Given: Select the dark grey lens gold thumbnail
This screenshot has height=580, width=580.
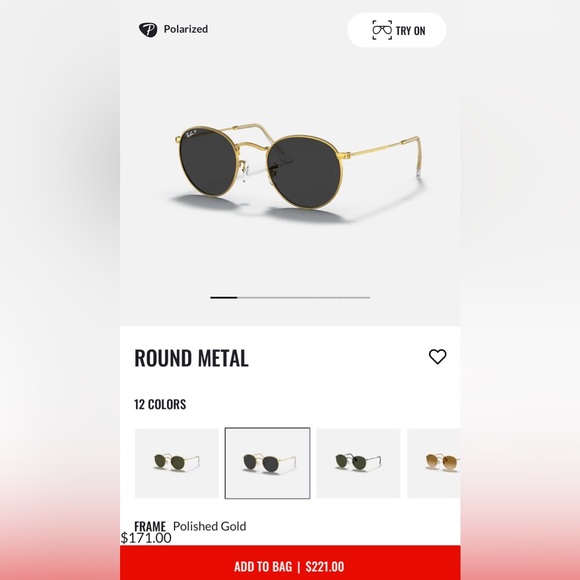Looking at the screenshot, I should (x=267, y=463).
